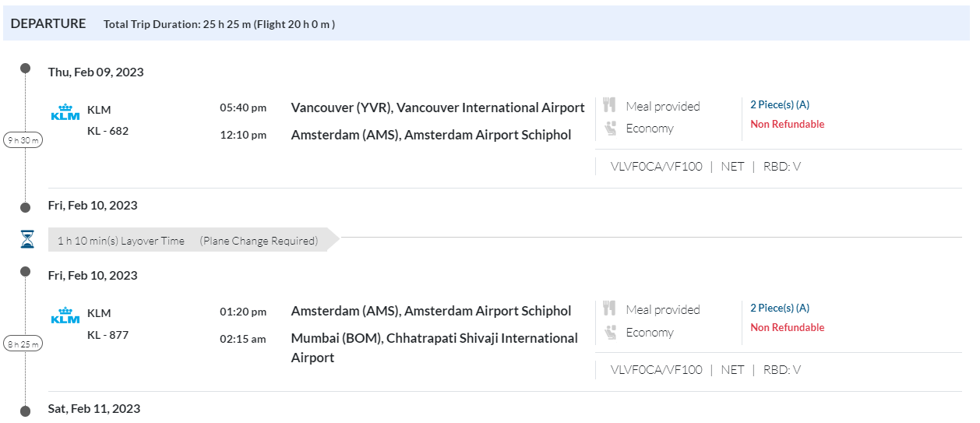Viewport: 980px width, 423px height.
Task: Click Sat, Feb 11, 2023 timeline dot
Action: click(25, 411)
